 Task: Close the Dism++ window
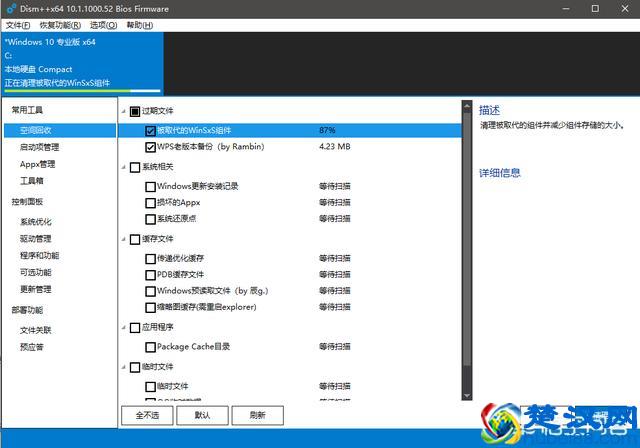[x=625, y=9]
